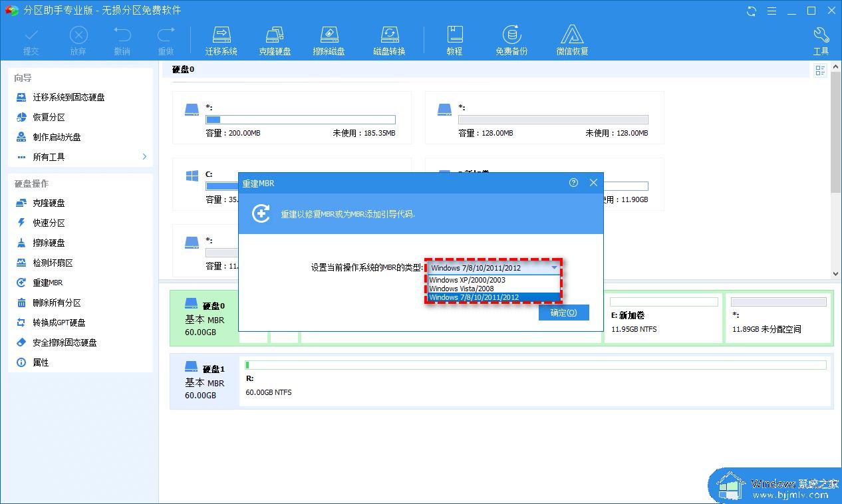Expand 所有工具 submenu arrow
Image resolution: width=842 pixels, height=504 pixels.
[x=144, y=157]
